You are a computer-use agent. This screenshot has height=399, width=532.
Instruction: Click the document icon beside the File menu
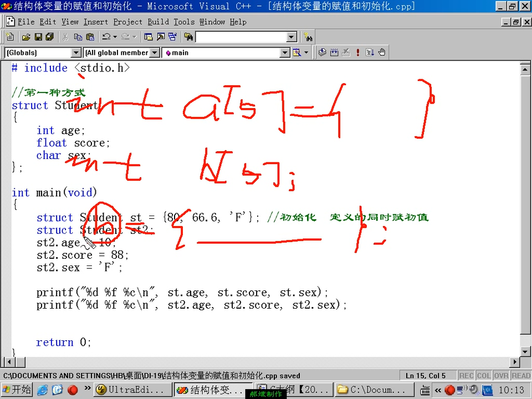tap(11, 22)
